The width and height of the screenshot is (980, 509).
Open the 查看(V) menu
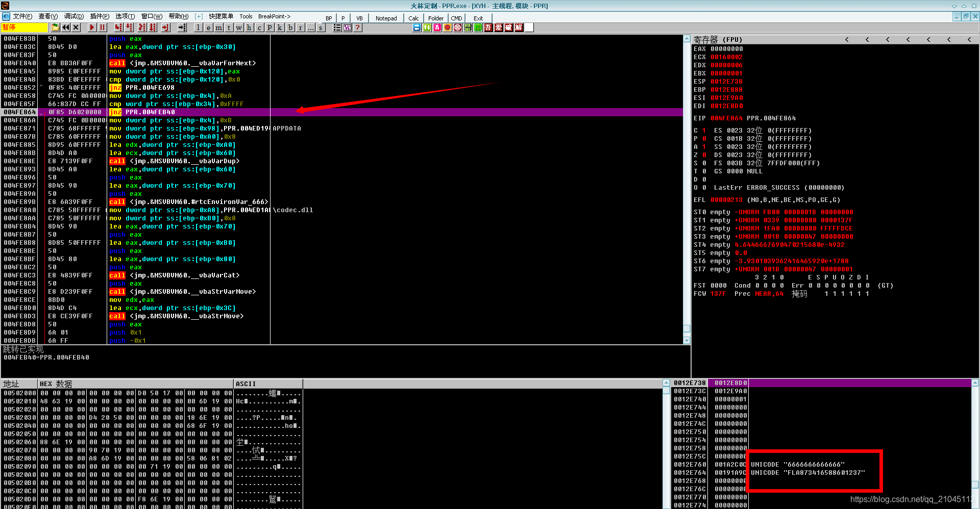48,16
